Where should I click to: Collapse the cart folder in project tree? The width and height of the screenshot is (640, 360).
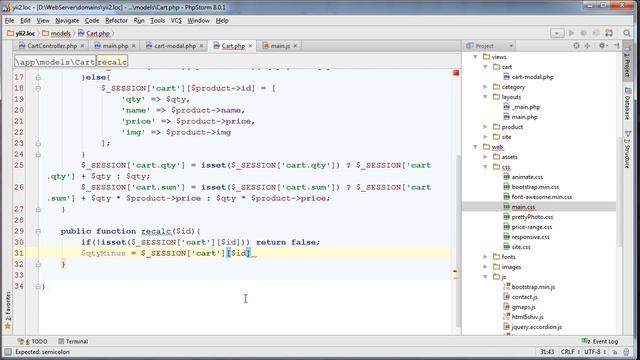pos(485,67)
